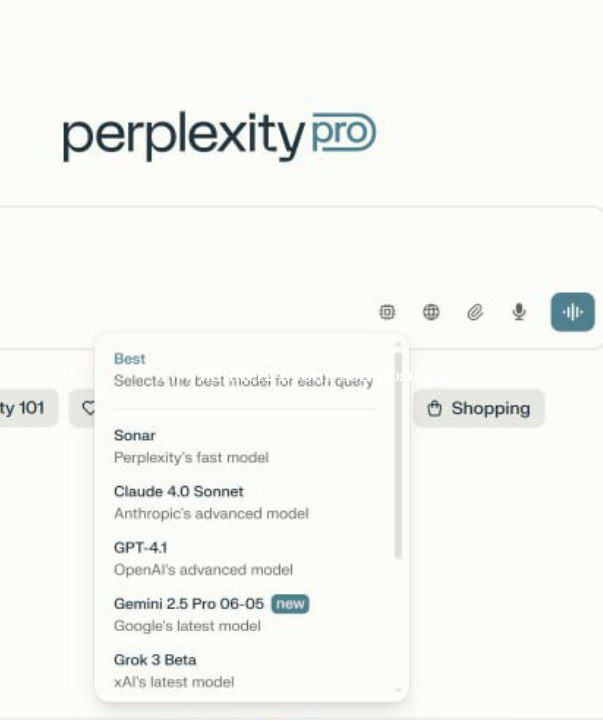Click the Perplexity Pro logo
The width and height of the screenshot is (603, 720).
click(220, 136)
